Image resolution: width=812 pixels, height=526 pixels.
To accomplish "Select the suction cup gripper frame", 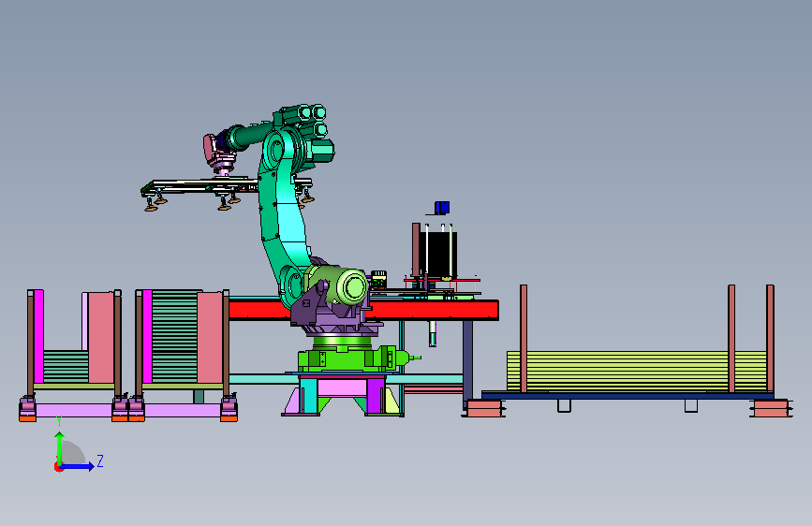I will [226, 187].
